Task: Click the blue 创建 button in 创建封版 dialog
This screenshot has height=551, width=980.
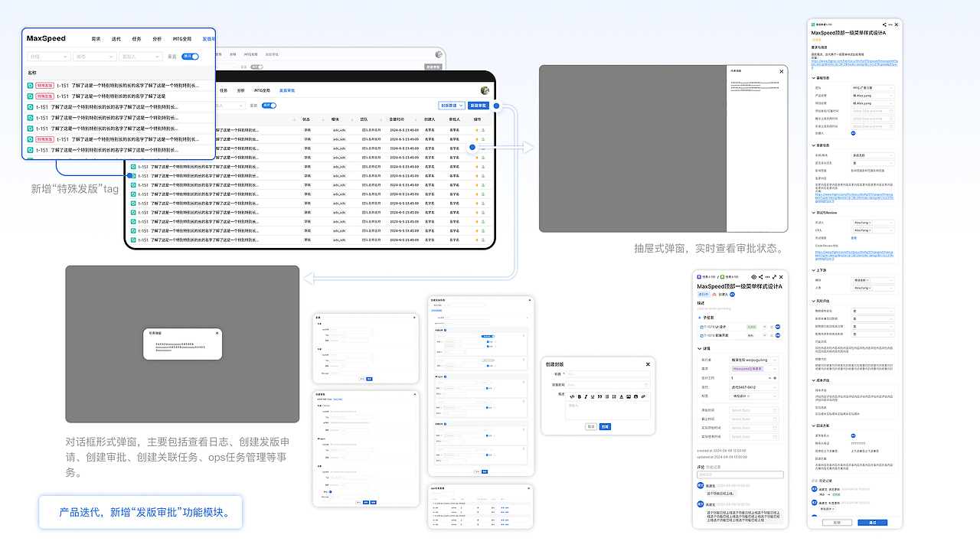Action: pos(605,426)
